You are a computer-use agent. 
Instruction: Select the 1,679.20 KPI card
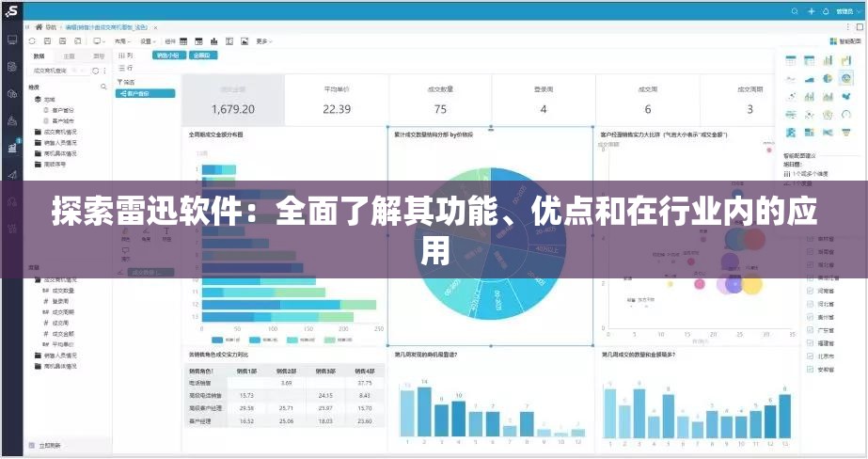(233, 101)
